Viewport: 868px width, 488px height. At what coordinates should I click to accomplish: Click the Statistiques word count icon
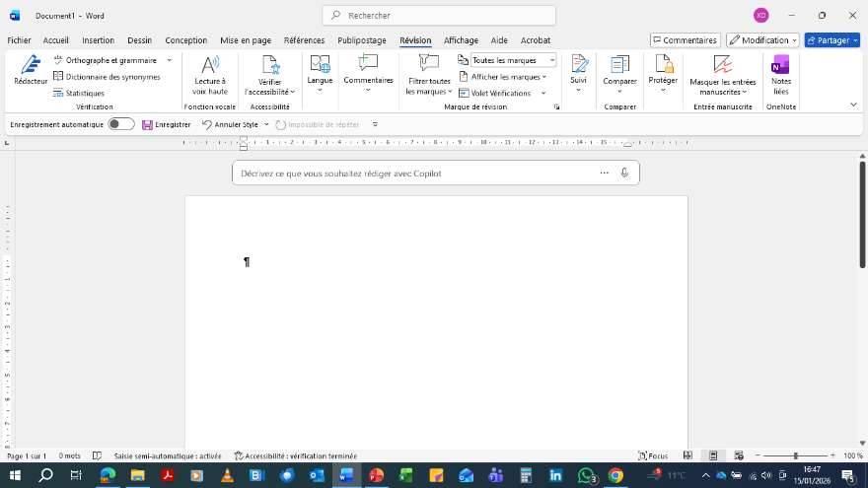(58, 93)
